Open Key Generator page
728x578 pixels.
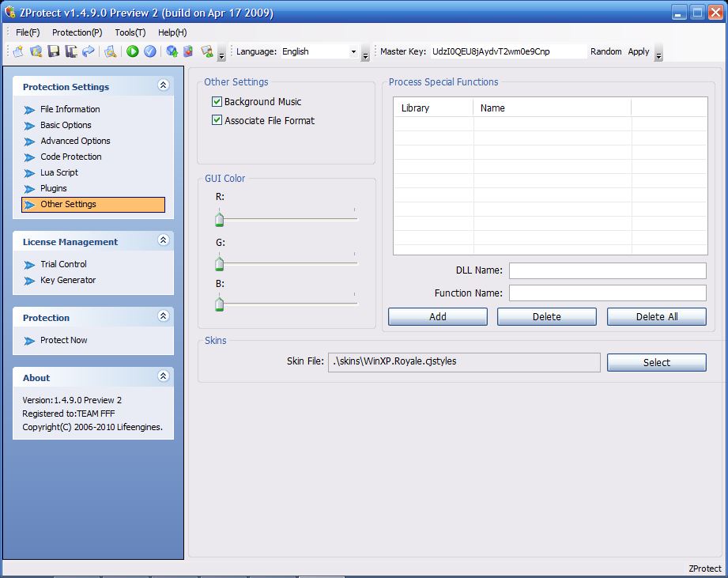pos(68,280)
